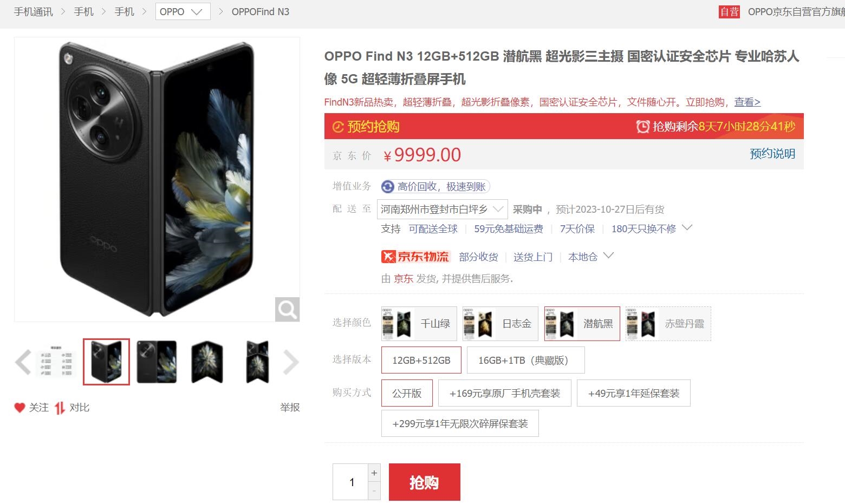
Task: Open OPPOFind N3 breadcrumb item
Action: pyautogui.click(x=261, y=11)
